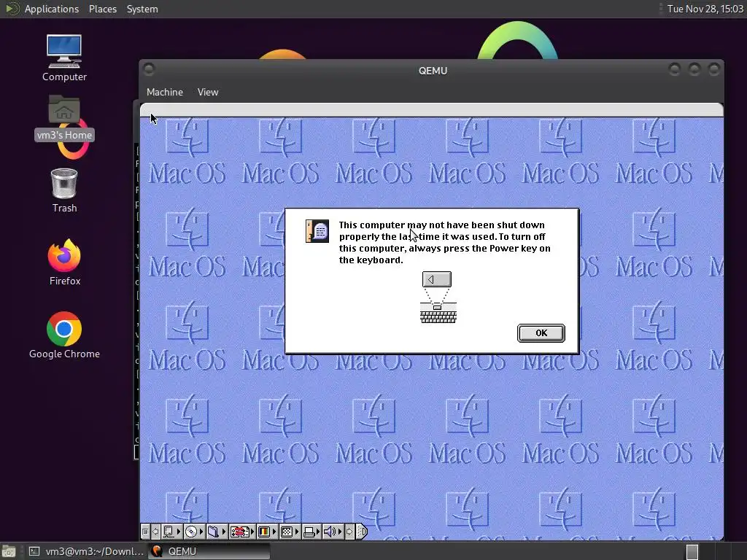Select the vm3's Home folder icon

tap(64, 117)
